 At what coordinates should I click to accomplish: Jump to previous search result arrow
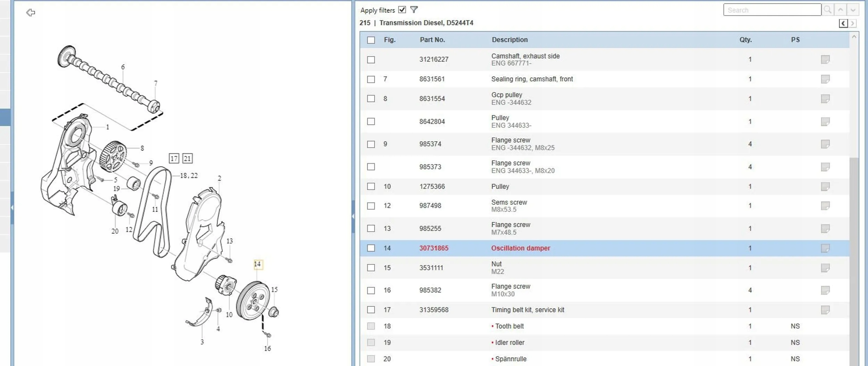[841, 10]
